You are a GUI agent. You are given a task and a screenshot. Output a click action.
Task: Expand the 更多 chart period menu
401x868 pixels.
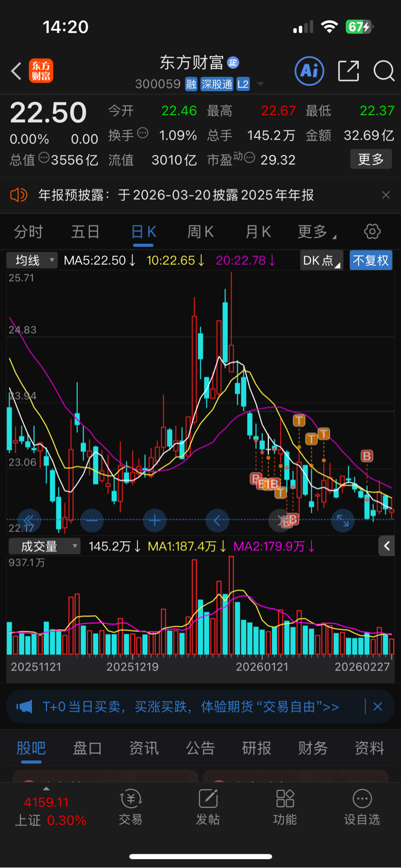[316, 232]
